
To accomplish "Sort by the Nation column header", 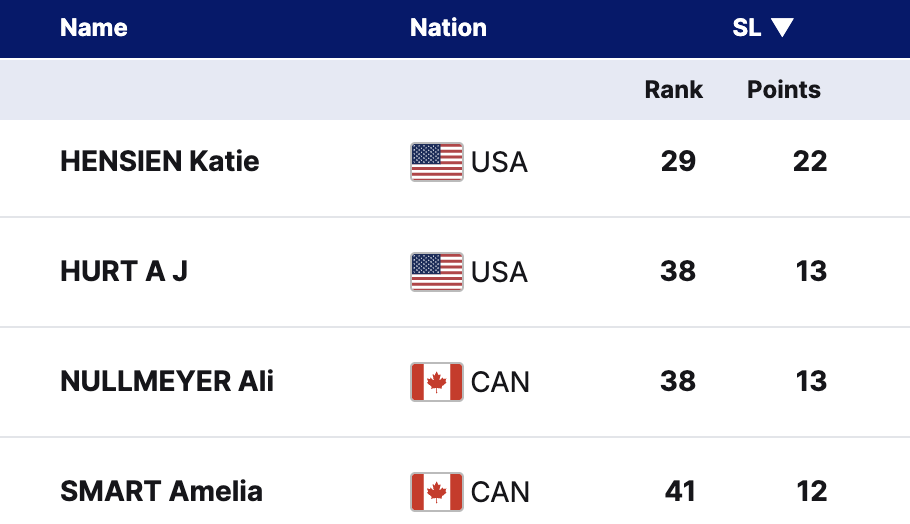I will pos(448,28).
